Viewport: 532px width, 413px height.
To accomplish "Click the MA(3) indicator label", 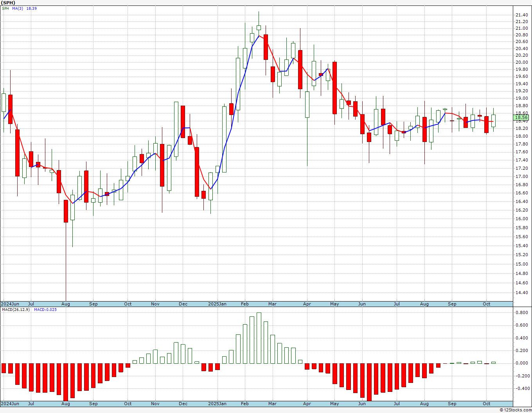I will pos(18,8).
